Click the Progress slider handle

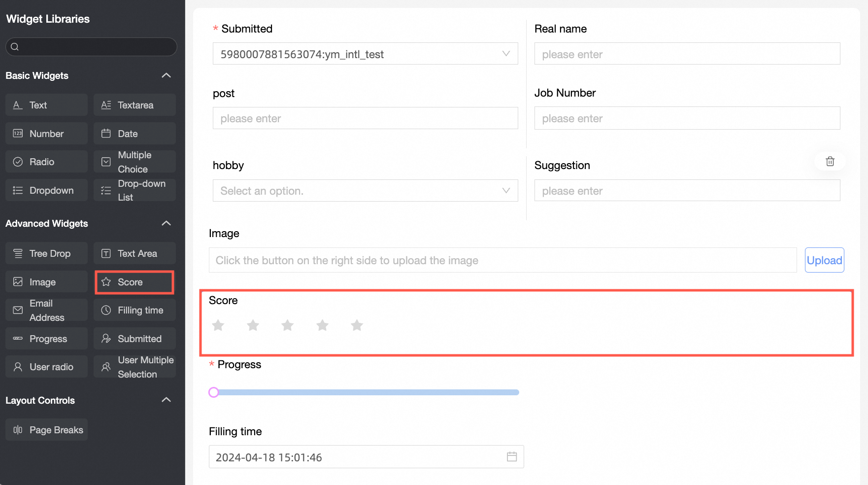pyautogui.click(x=214, y=392)
